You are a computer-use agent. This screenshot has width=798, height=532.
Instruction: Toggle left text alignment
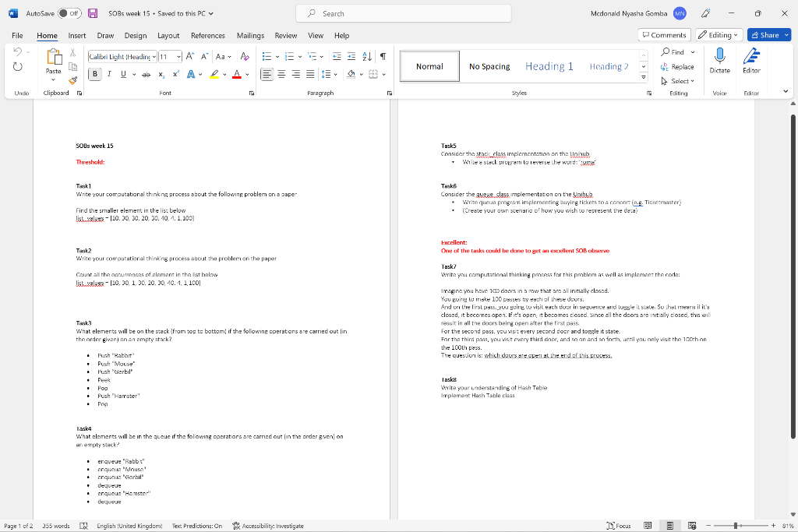(267, 74)
